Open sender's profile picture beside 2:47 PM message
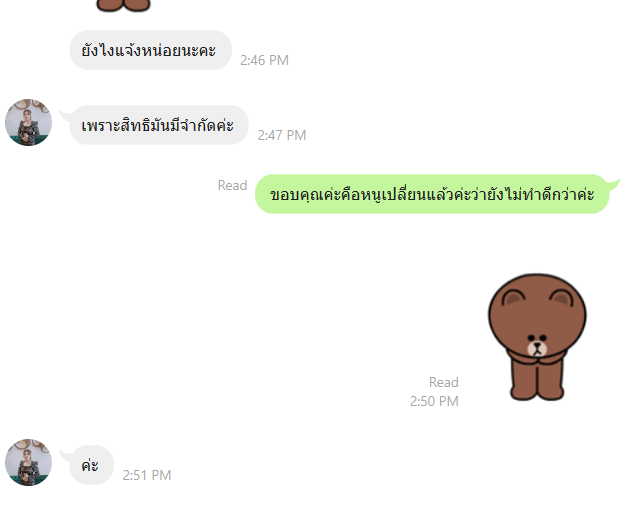This screenshot has width=626, height=510. click(x=28, y=122)
